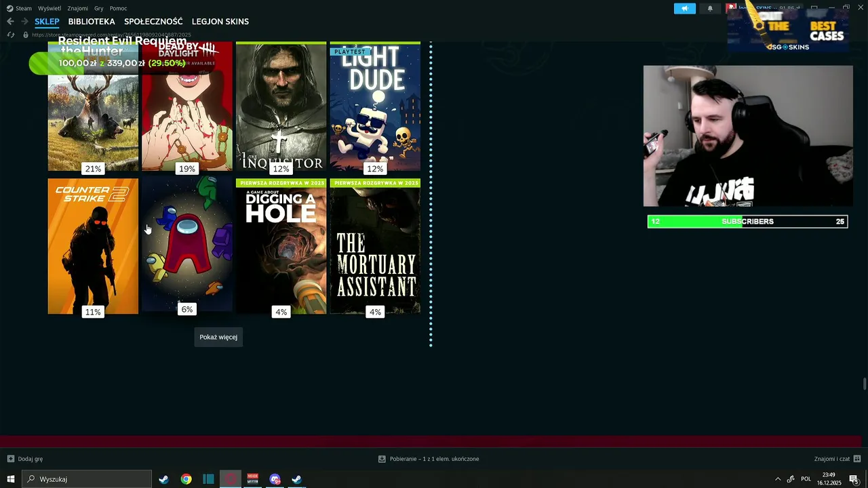Image resolution: width=868 pixels, height=488 pixels.
Task: Open the last Steam taskbar icon
Action: pos(296,479)
